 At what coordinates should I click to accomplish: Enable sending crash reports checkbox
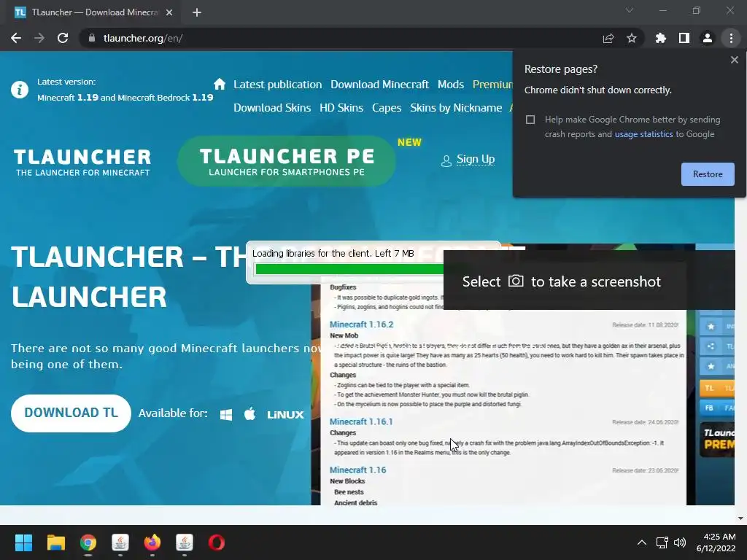coord(530,120)
